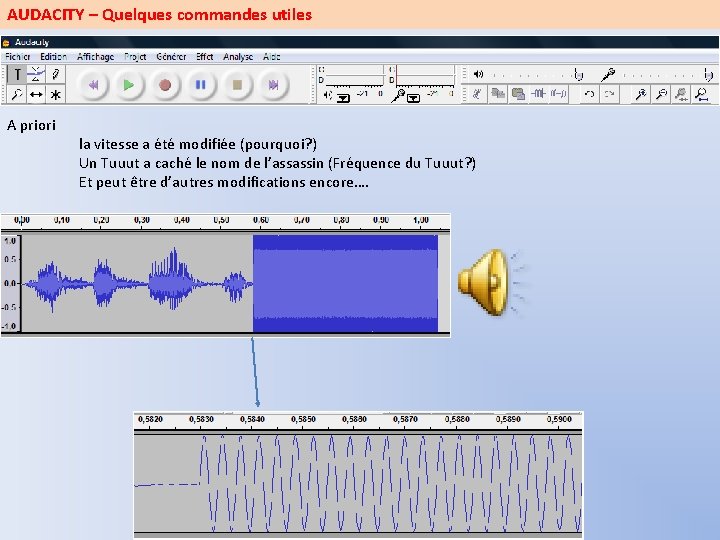Screen dimensions: 720x540
Task: Open the Affichage menu
Action: [96, 56]
